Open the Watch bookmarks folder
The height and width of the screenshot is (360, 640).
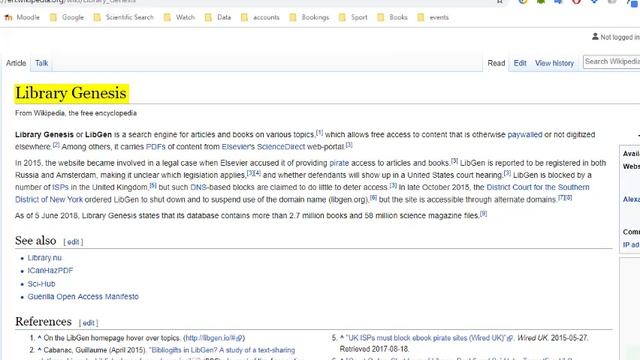pyautogui.click(x=179, y=18)
